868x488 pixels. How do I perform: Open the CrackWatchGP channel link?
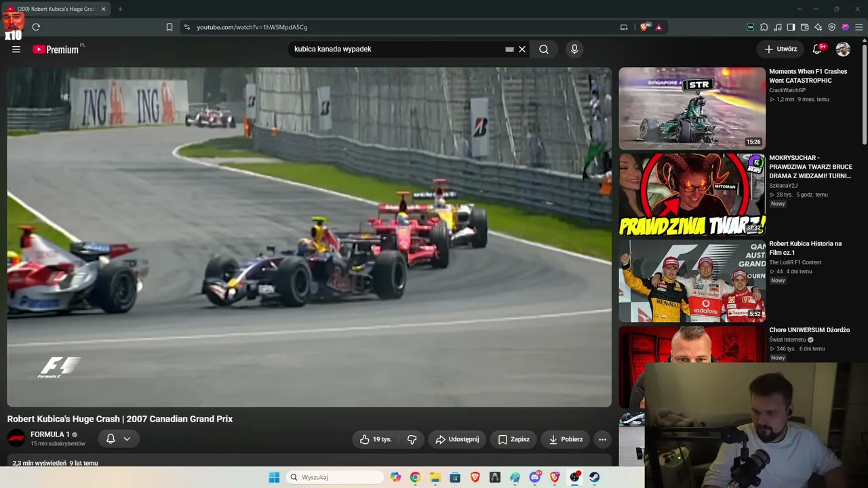[x=787, y=90]
